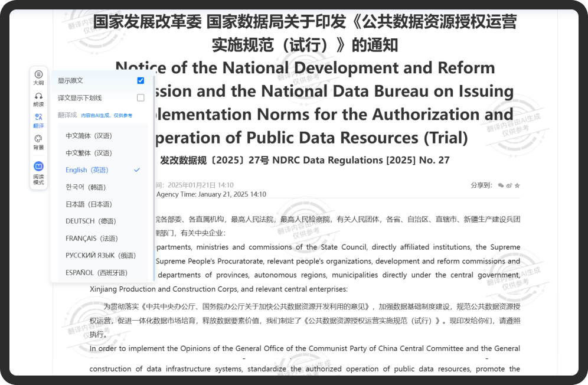Click the 翻译 translate icon in sidebar

coord(38,120)
